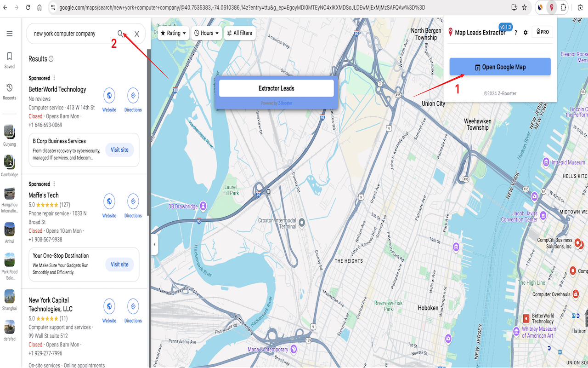Open All filters panel
The width and height of the screenshot is (588, 368).
[239, 33]
